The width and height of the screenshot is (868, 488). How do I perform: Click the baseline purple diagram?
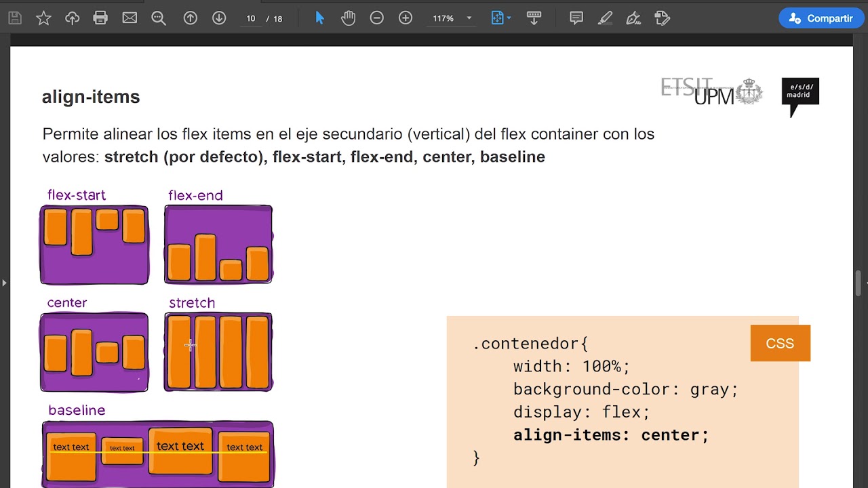(x=158, y=454)
